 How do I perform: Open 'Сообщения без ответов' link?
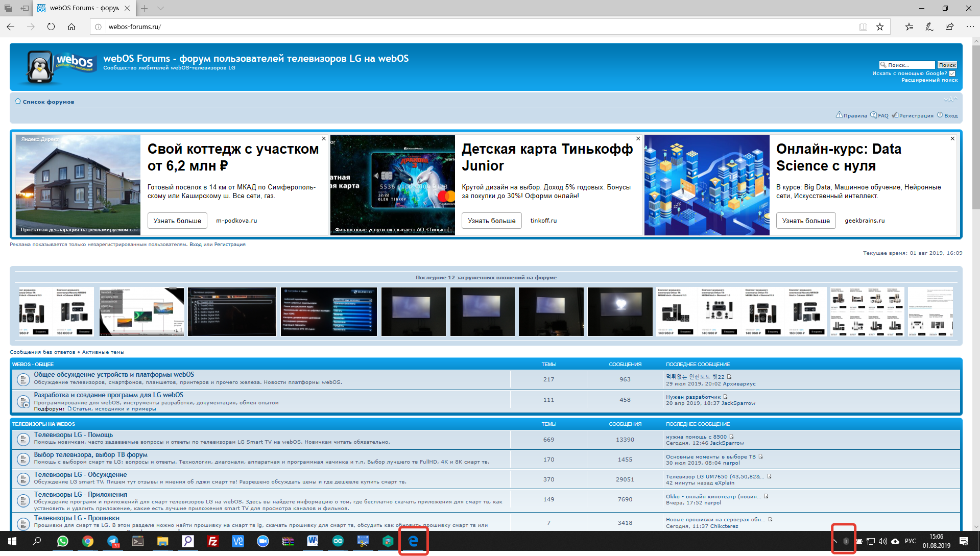click(x=42, y=352)
